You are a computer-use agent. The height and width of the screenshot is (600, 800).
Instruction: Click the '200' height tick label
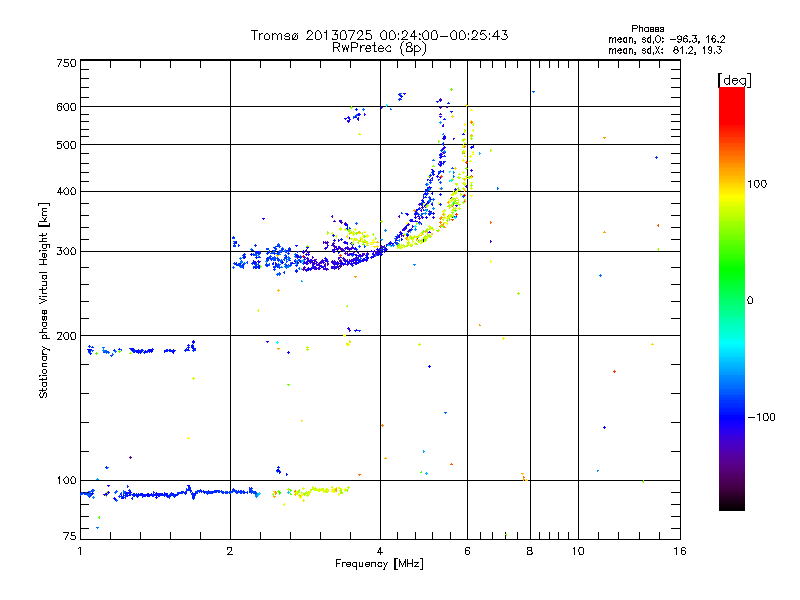[66, 336]
